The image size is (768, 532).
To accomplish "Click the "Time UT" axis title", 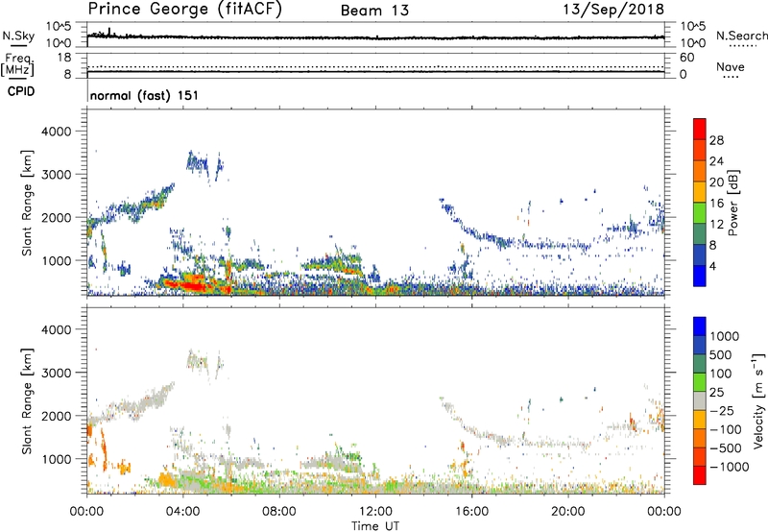I will tap(375, 526).
